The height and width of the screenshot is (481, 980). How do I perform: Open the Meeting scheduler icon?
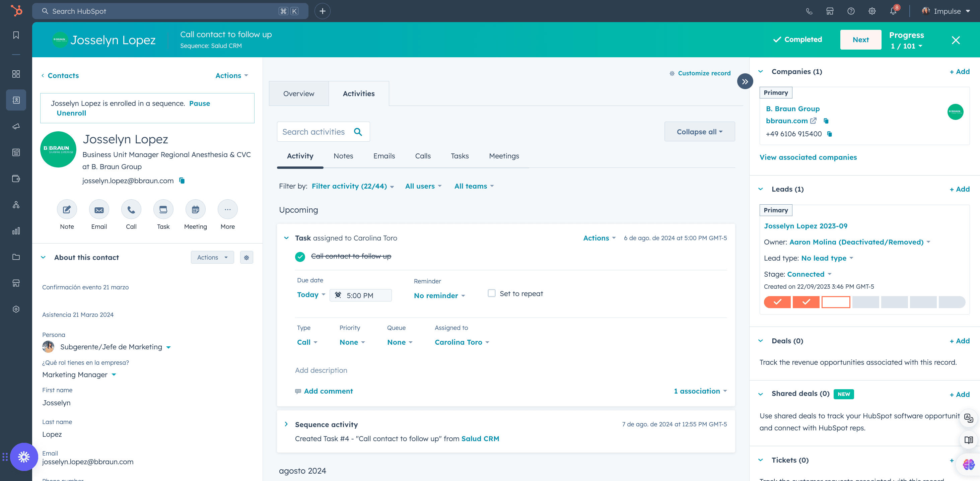tap(196, 209)
